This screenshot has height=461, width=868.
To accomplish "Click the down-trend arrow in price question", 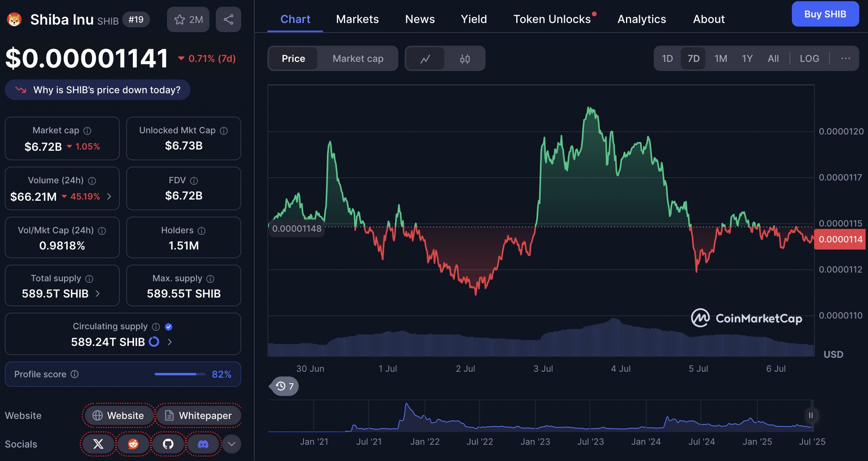I will click(x=21, y=90).
